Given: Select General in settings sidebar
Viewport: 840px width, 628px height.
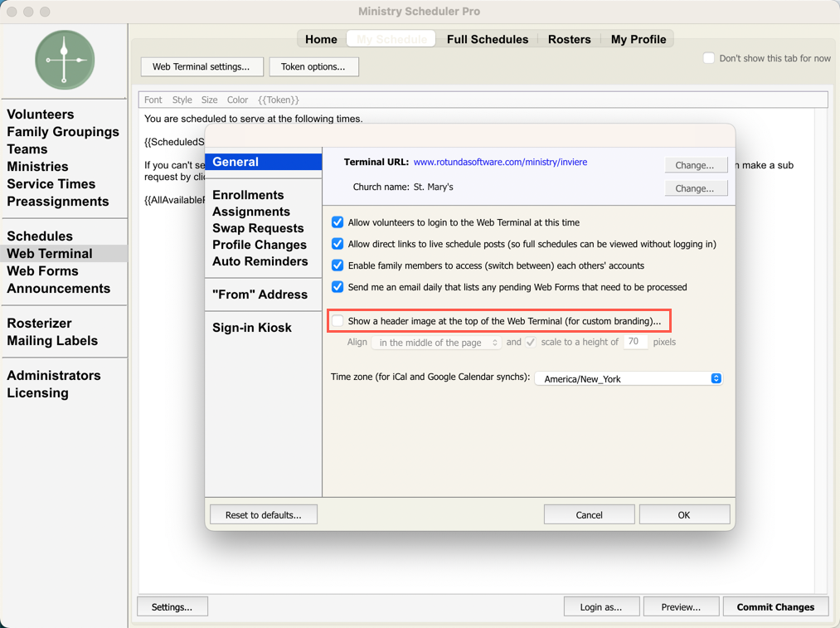Looking at the screenshot, I should click(263, 162).
